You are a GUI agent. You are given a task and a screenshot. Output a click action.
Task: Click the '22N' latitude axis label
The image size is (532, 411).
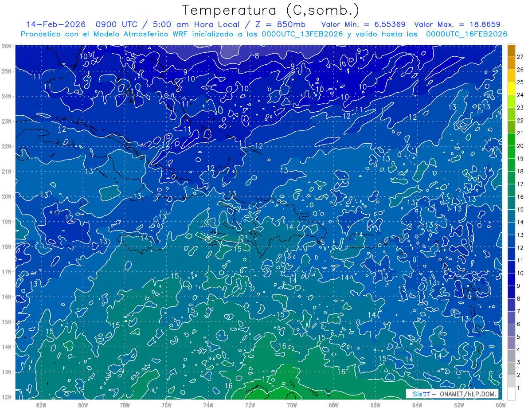(x=6, y=146)
